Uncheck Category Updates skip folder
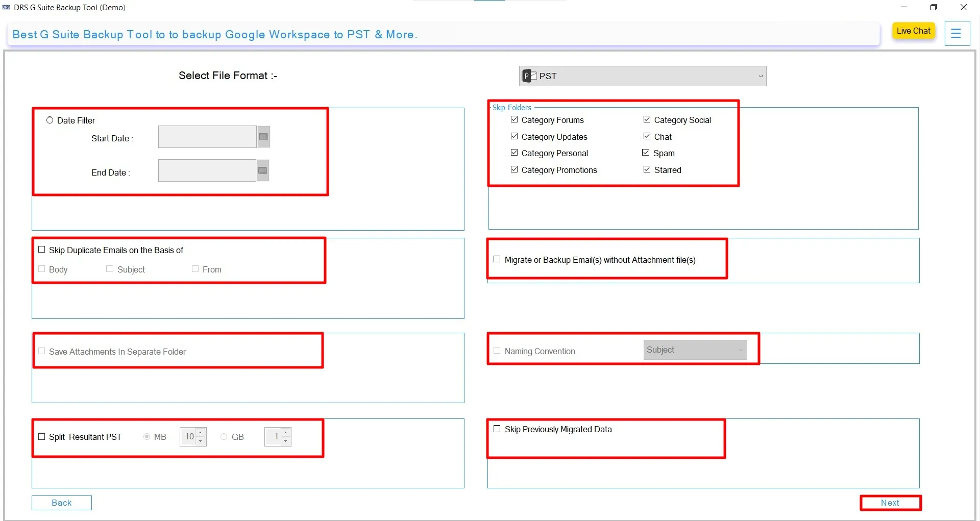 (514, 137)
